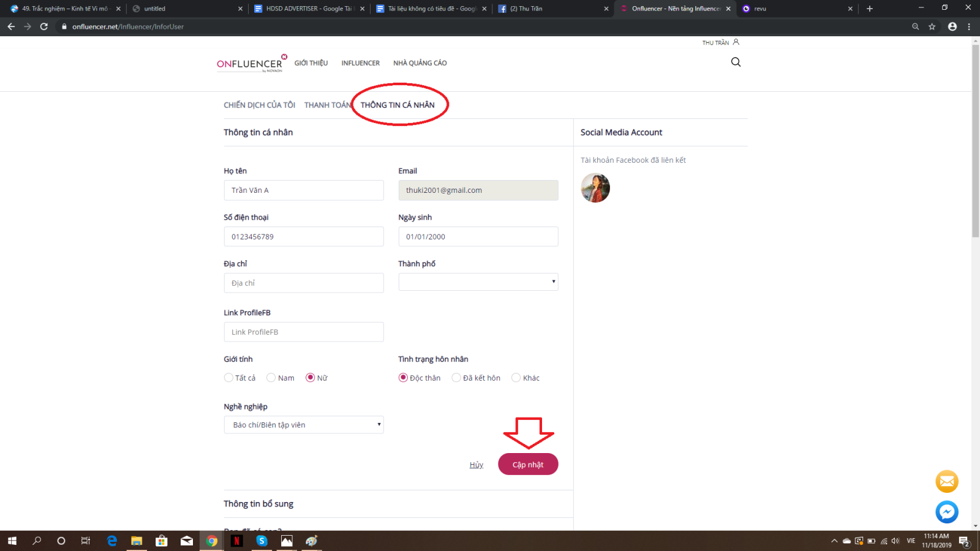The width and height of the screenshot is (980, 551).
Task: Click the Link ProfileFB input field
Action: coord(304,332)
